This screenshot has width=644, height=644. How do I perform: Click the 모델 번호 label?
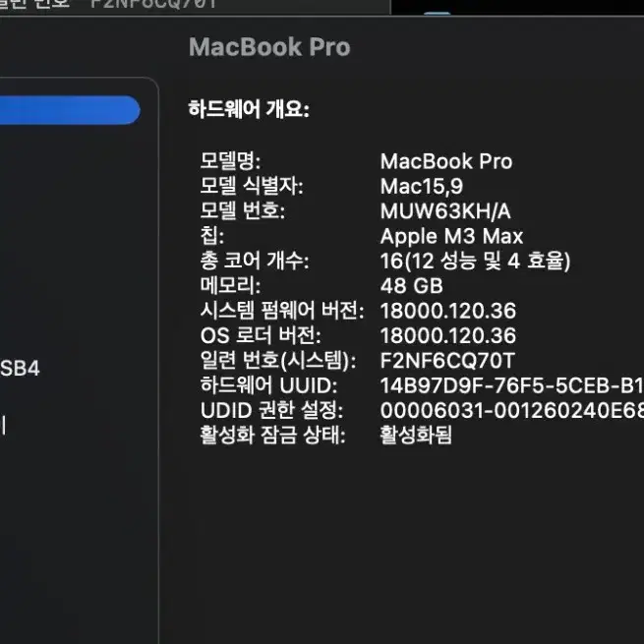tap(242, 210)
